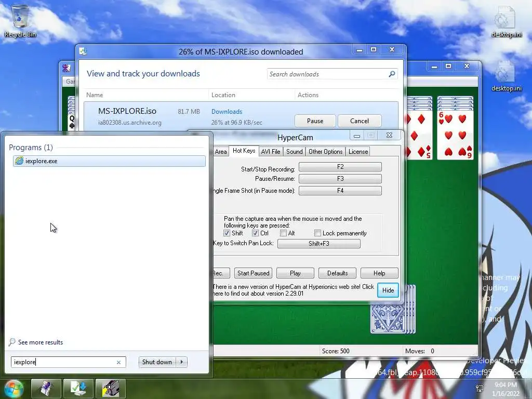Change Single Frame Shot hotkey F4
This screenshot has width=532, height=399.
click(340, 190)
